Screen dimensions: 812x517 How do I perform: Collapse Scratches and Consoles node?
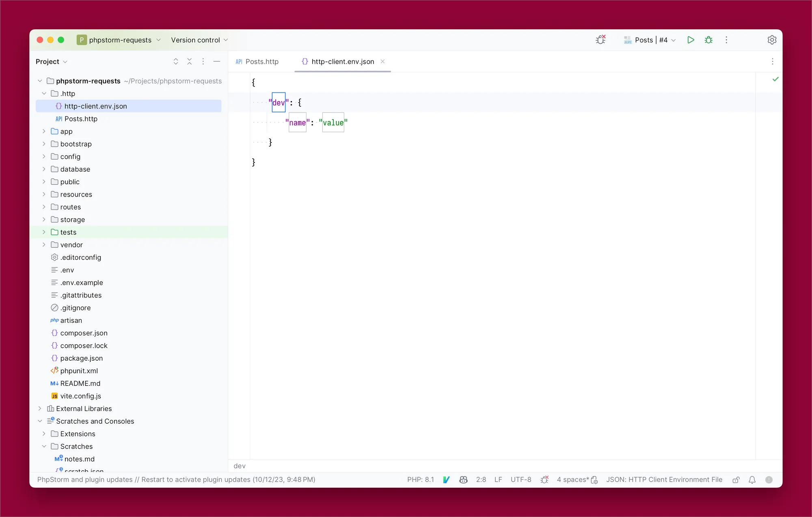[x=40, y=421]
